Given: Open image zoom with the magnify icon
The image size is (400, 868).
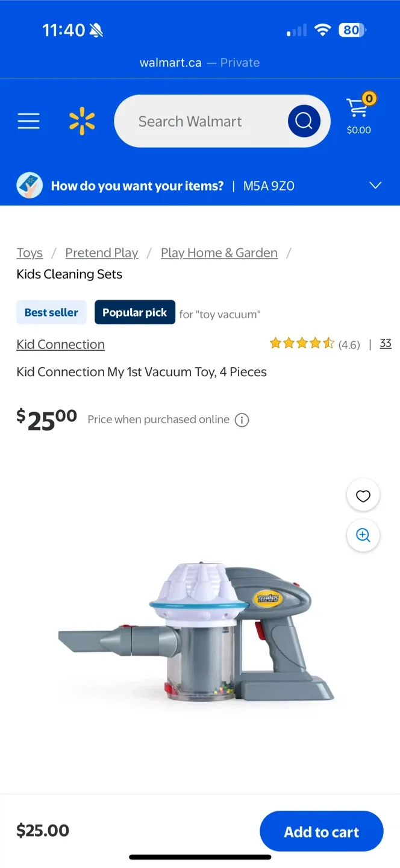Looking at the screenshot, I should (363, 535).
